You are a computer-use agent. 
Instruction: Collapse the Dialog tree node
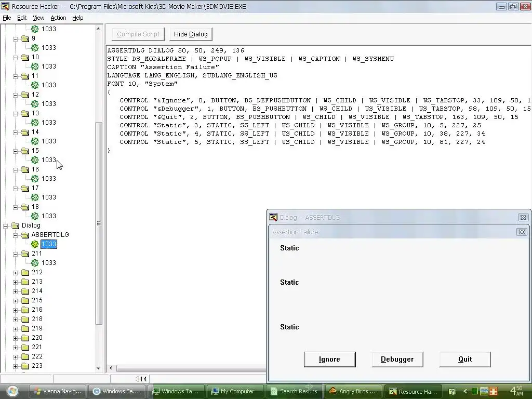click(6, 225)
